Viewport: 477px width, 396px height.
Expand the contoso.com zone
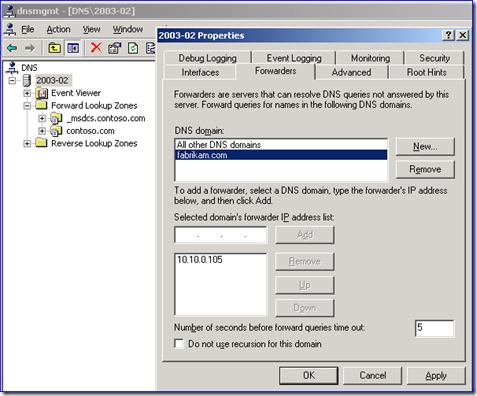click(x=42, y=131)
